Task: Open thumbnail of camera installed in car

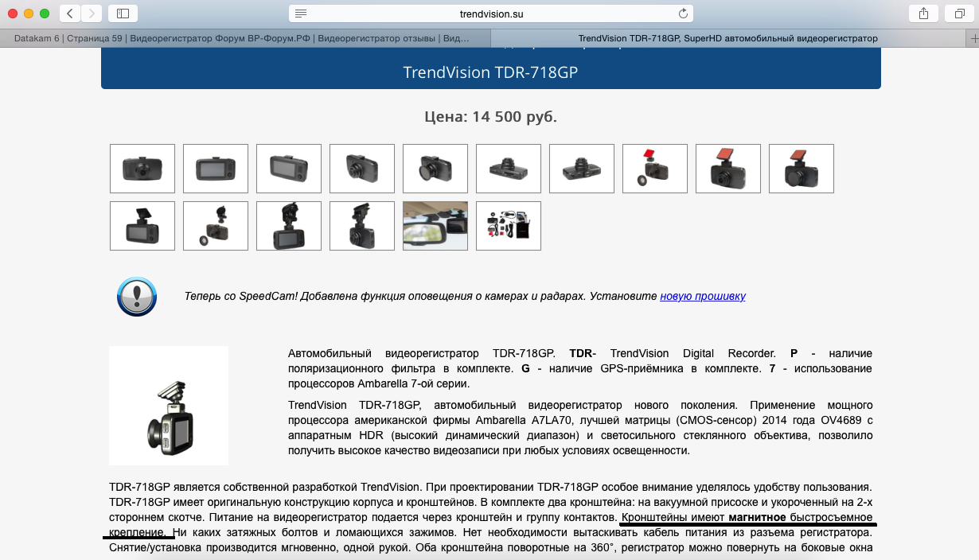Action: (435, 226)
